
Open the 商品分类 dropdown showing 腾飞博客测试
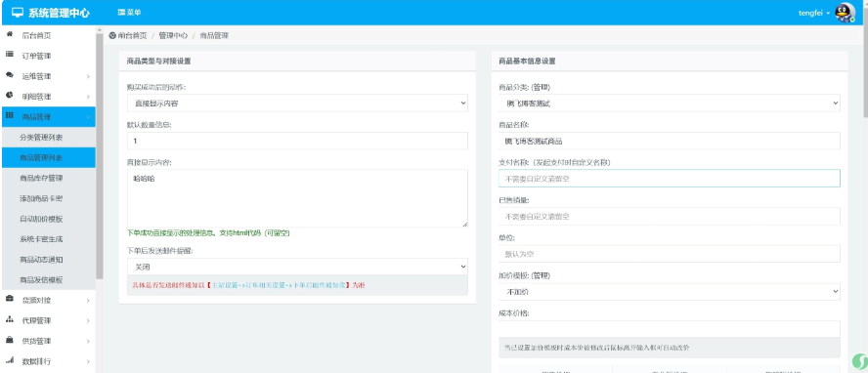click(670, 103)
